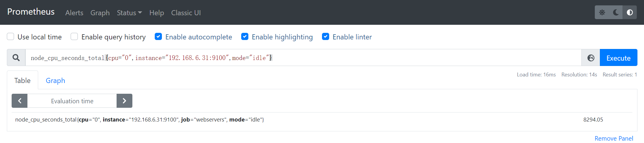This screenshot has height=143, width=644.
Task: Go to next evaluation time arrow
Action: [x=124, y=101]
